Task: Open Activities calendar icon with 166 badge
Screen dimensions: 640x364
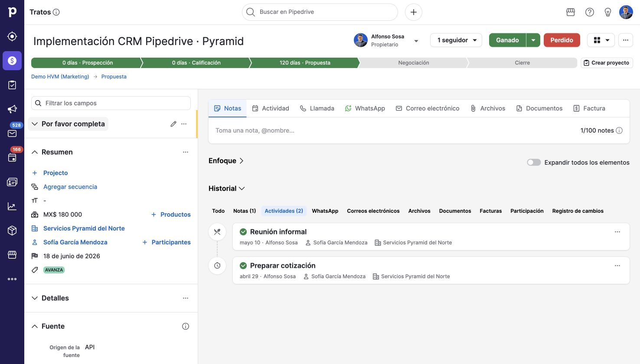Action: (x=12, y=158)
